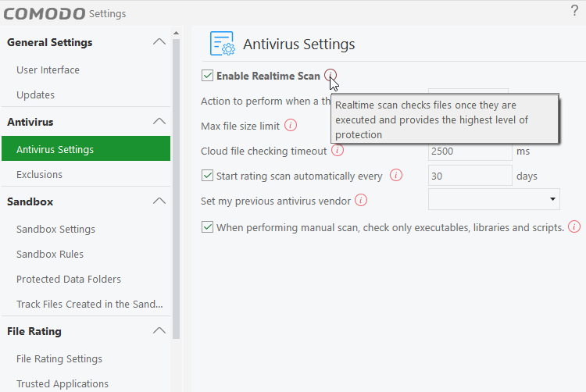
Task: Click the General Settings heading
Action: 50,43
